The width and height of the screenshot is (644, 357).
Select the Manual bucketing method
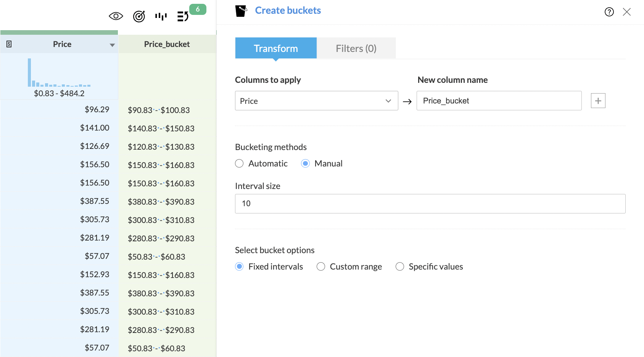(305, 163)
